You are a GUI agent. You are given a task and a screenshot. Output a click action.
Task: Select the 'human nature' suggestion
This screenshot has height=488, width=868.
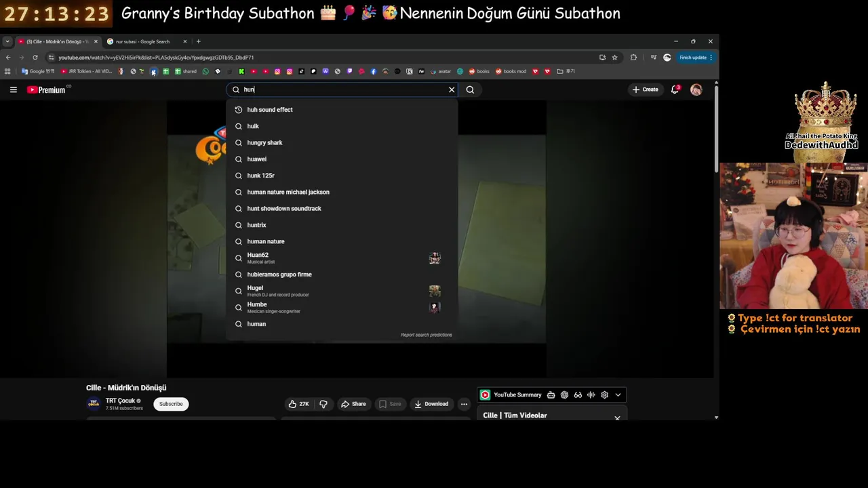(342, 241)
